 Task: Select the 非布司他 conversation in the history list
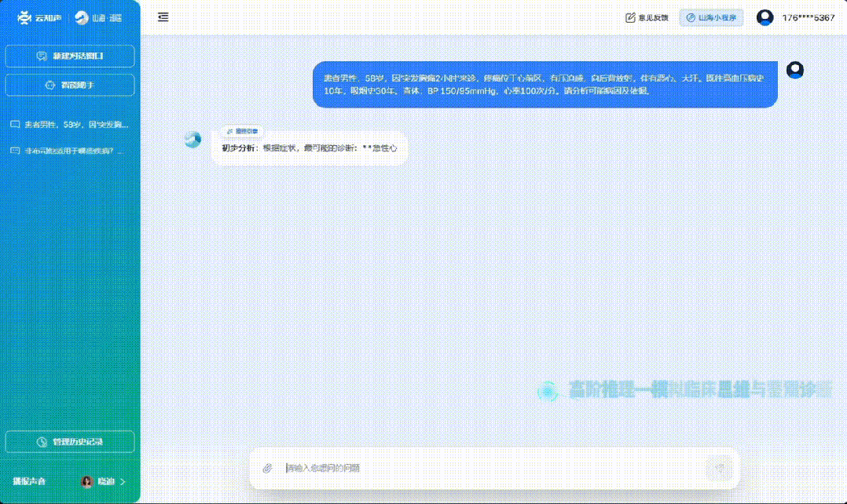(69, 151)
